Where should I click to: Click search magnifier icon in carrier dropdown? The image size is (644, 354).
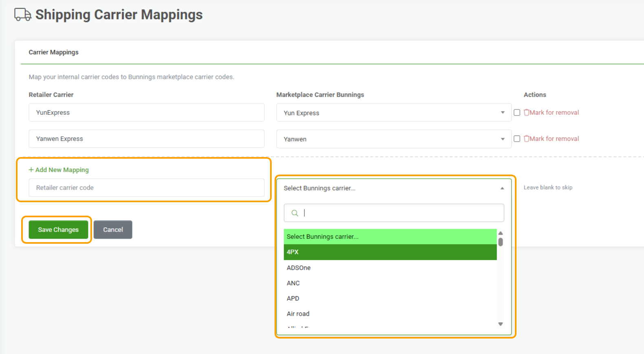(x=295, y=213)
